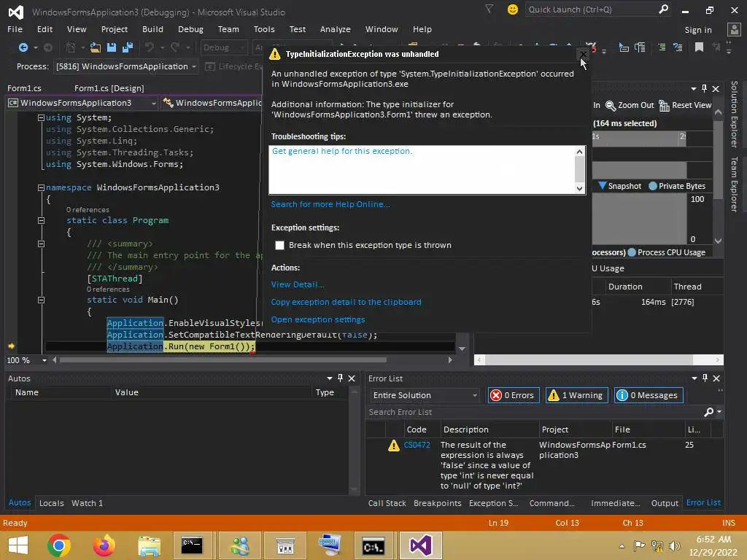Collapse the static void Main block
This screenshot has height=560, width=747.
[x=41, y=300]
